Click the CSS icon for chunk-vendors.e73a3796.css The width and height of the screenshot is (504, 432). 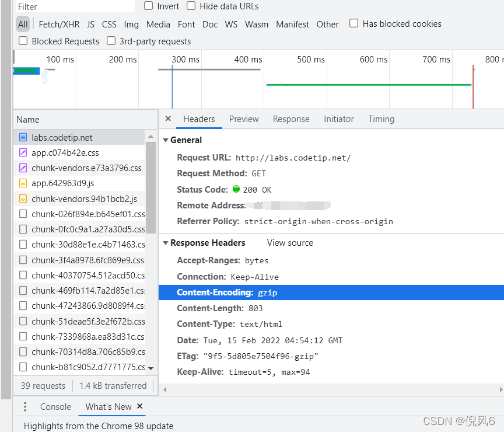tap(23, 168)
